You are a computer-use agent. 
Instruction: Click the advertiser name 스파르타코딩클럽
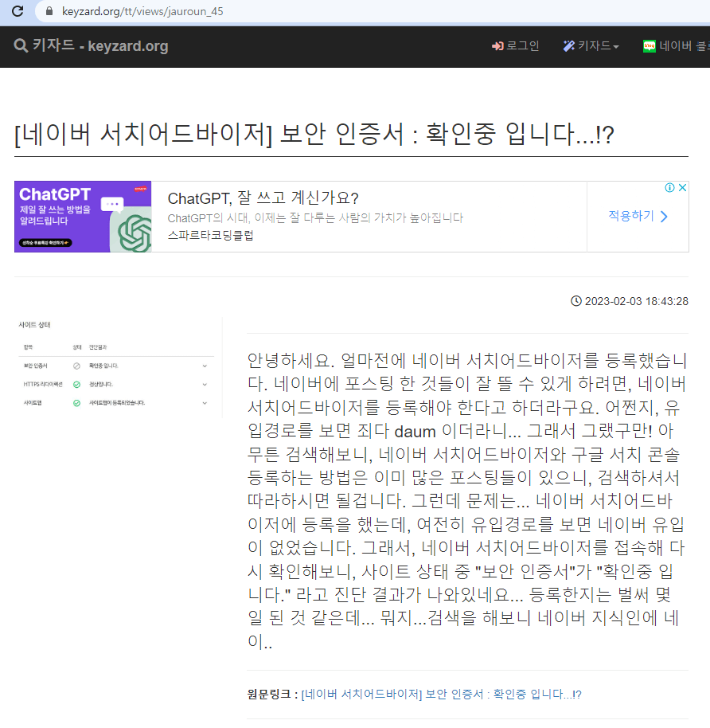tap(210, 236)
